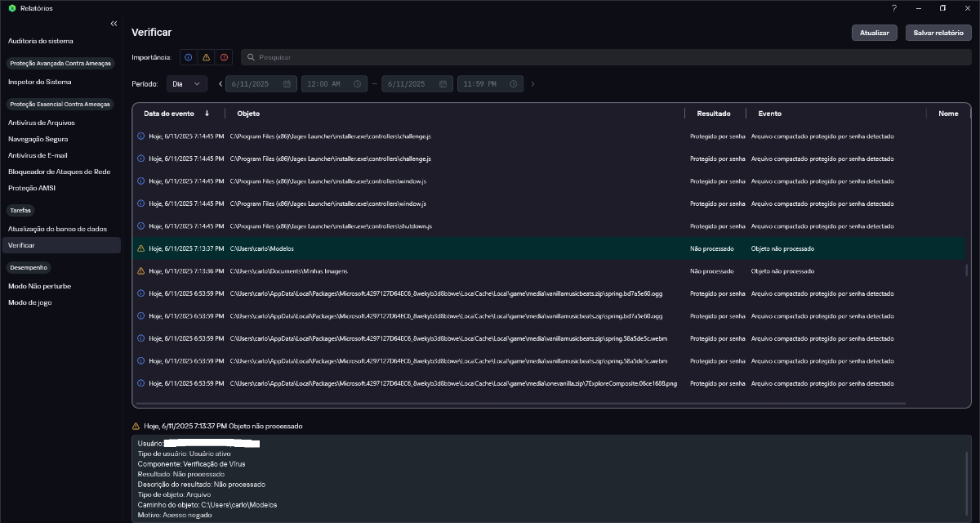The height and width of the screenshot is (523, 980).
Task: Click 'Tipo de objeto: Arquivo' detail line
Action: [x=175, y=494]
